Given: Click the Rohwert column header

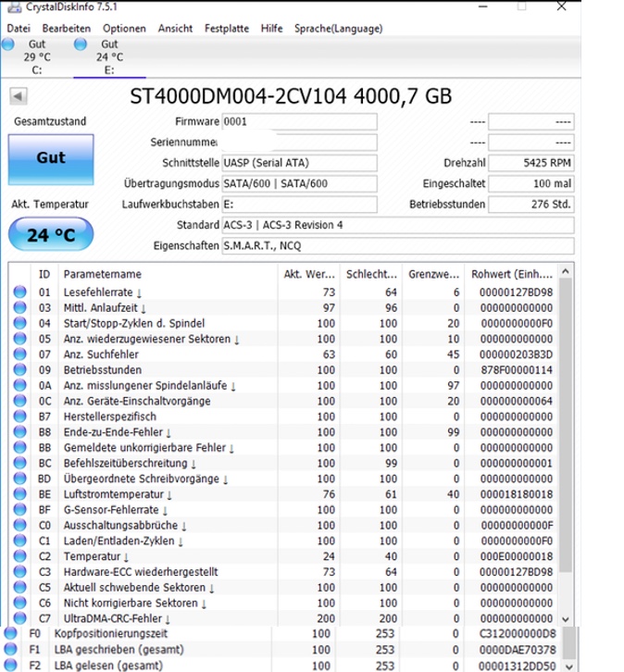Looking at the screenshot, I should pos(512,274).
